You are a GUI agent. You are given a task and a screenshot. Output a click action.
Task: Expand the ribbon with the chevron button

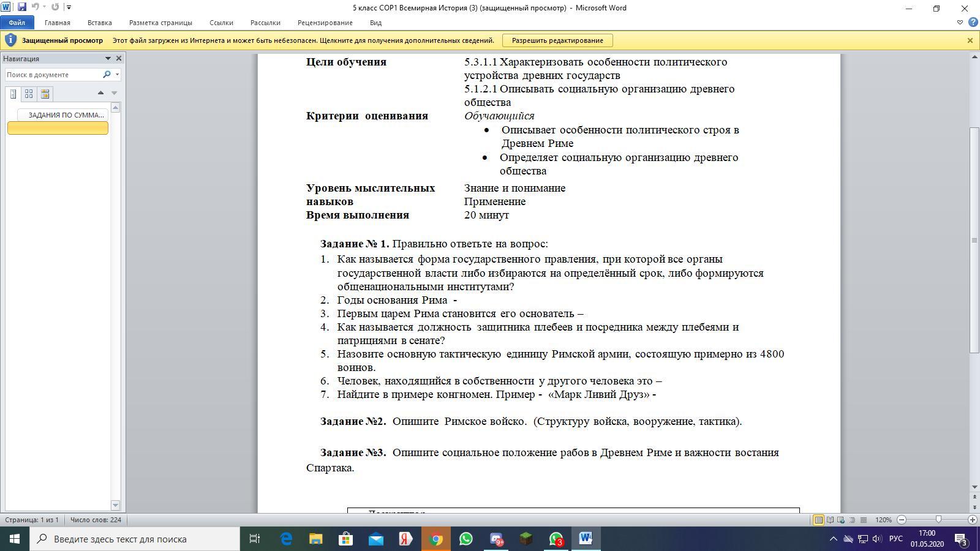(960, 23)
